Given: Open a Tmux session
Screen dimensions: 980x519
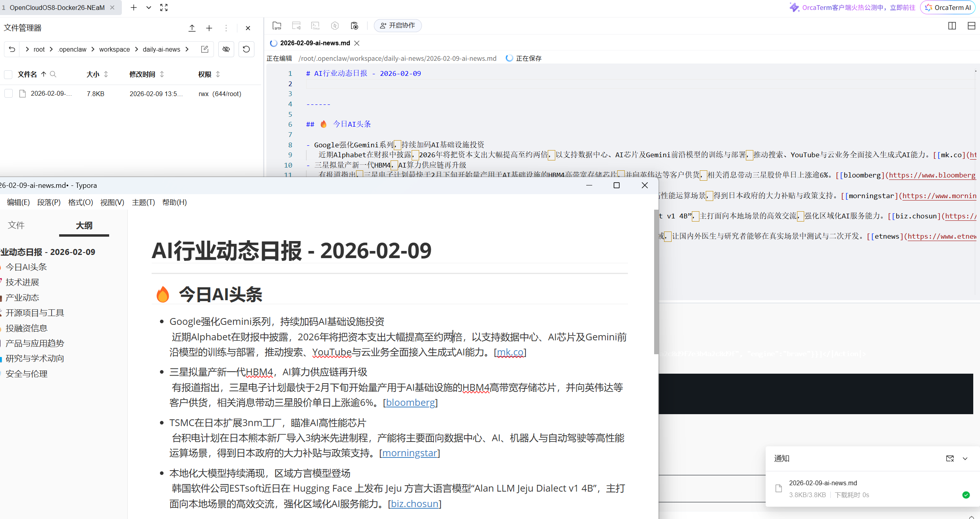Looking at the screenshot, I should 315,25.
